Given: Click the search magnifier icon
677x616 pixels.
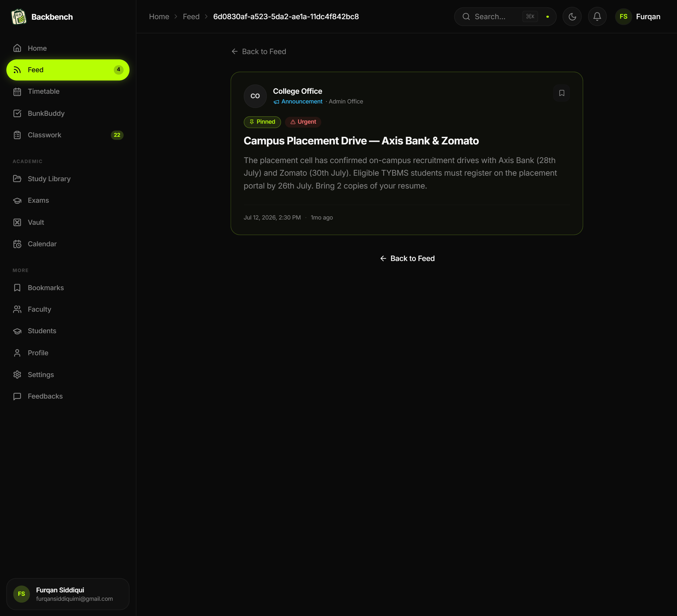Looking at the screenshot, I should tap(466, 17).
